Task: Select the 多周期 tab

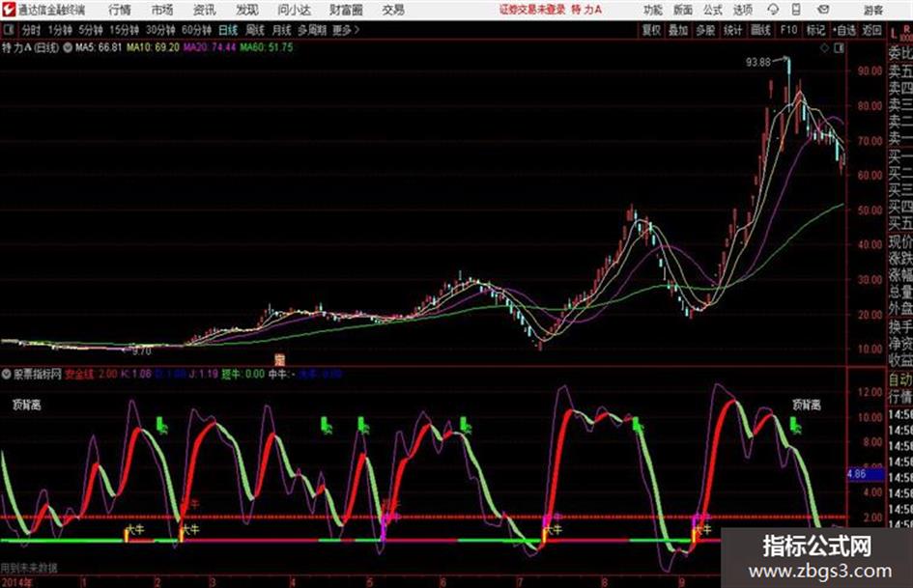Action: pyautogui.click(x=311, y=30)
